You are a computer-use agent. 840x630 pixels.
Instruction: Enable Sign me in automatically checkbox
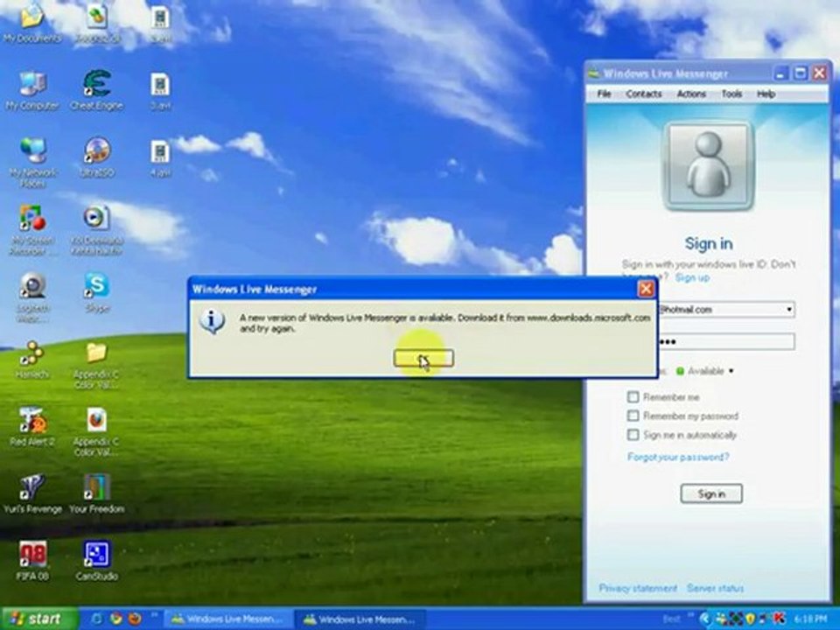click(633, 435)
